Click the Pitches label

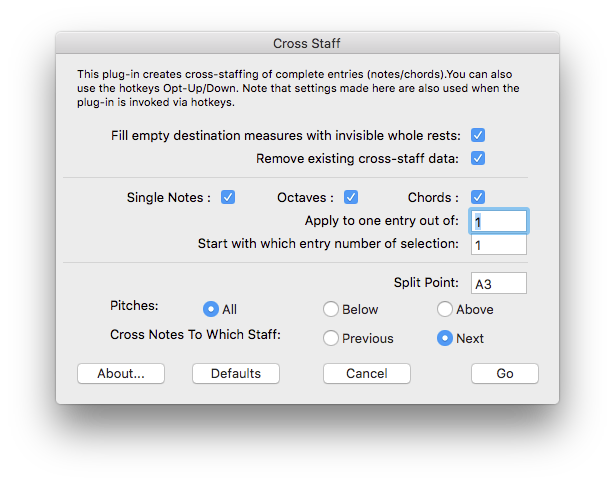point(134,306)
